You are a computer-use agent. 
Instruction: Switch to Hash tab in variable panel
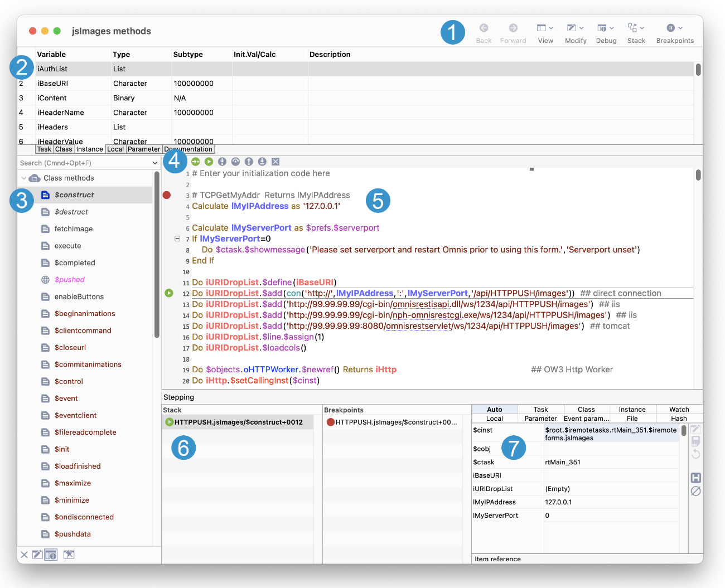click(679, 419)
